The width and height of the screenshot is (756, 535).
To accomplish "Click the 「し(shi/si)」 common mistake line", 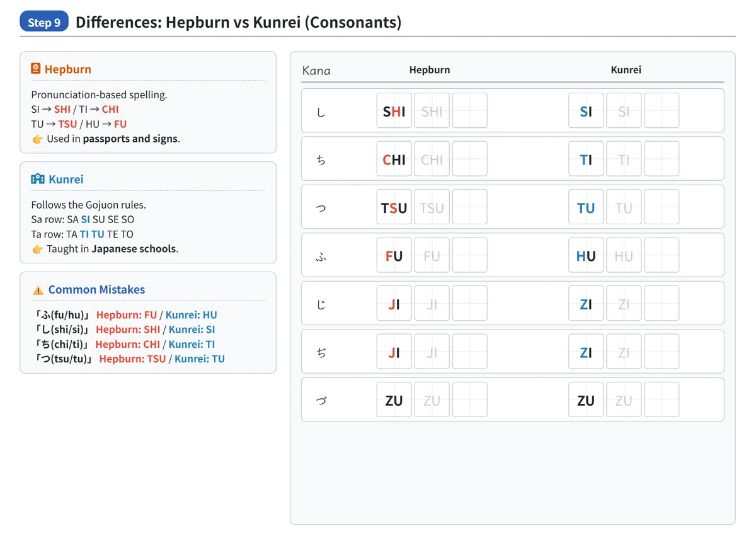I will click(x=125, y=330).
